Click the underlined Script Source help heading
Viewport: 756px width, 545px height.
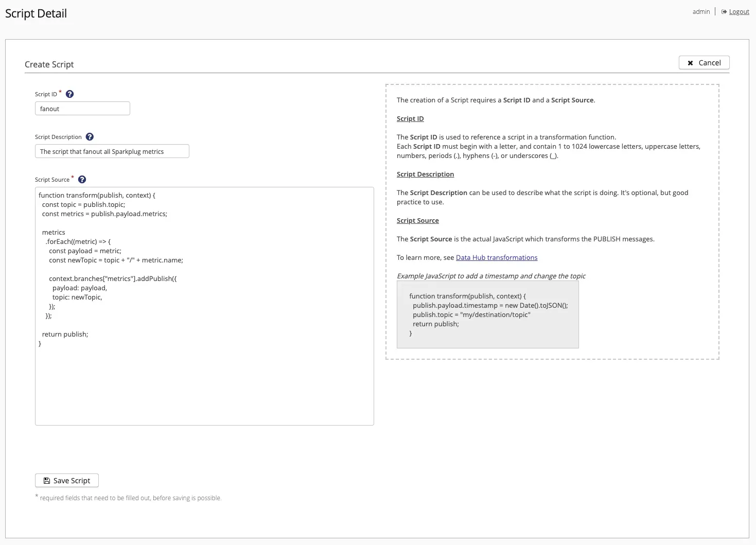coord(417,221)
